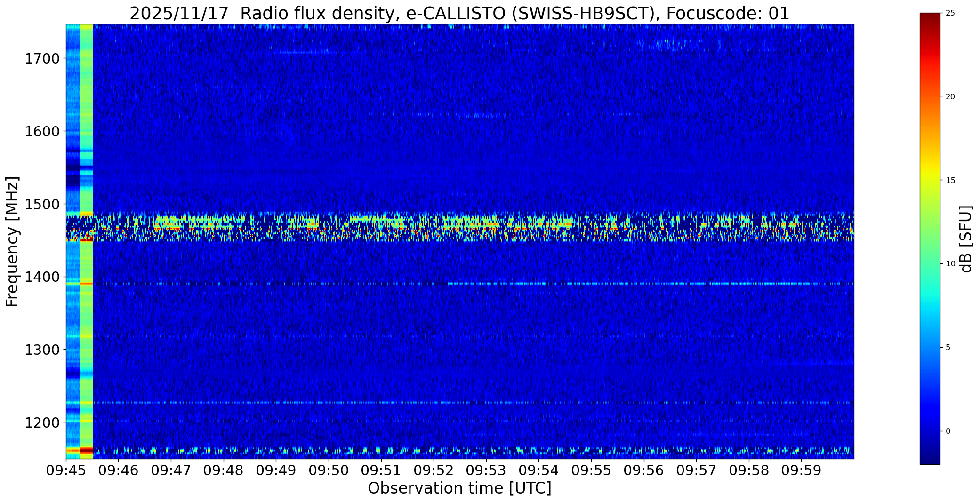Click the 1700 frequency tick label
This screenshot has width=980, height=502.
[x=42, y=59]
